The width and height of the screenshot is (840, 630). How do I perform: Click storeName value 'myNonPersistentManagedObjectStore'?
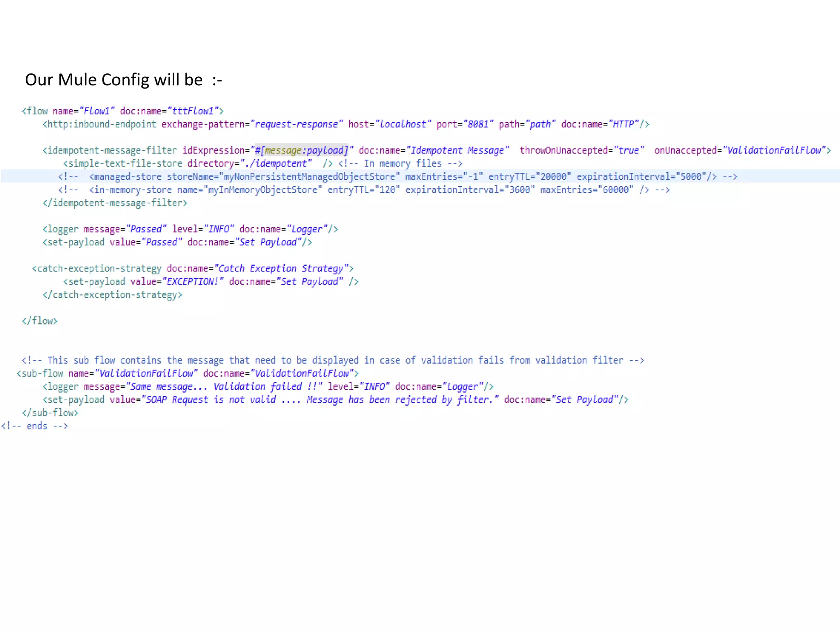(x=310, y=176)
